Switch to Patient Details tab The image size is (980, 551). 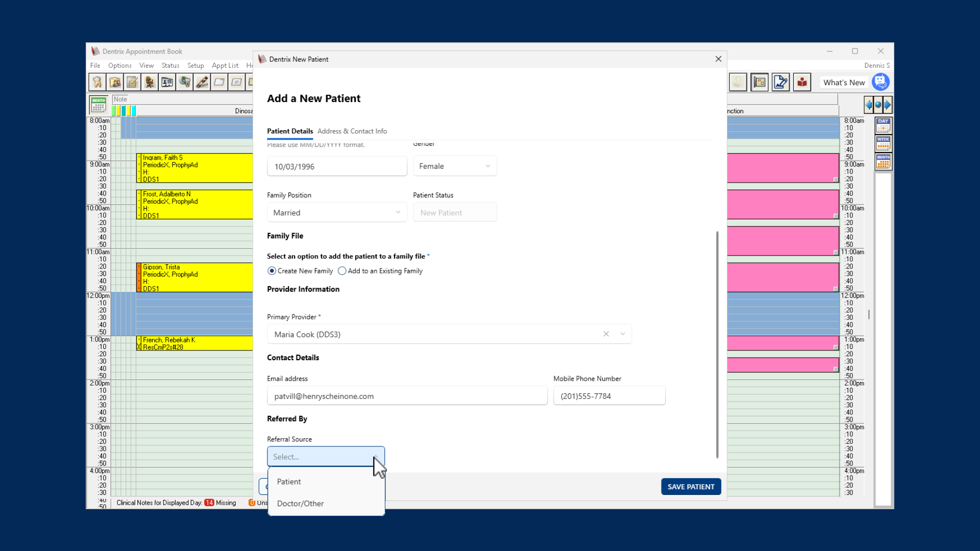click(290, 131)
